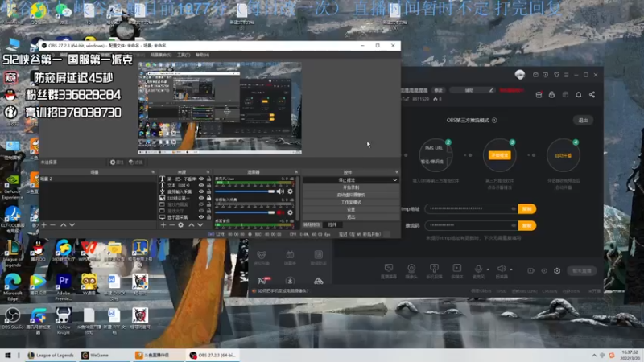This screenshot has height=362, width=644.
Task: Open second mixer channel settings gear
Action: [x=290, y=212]
